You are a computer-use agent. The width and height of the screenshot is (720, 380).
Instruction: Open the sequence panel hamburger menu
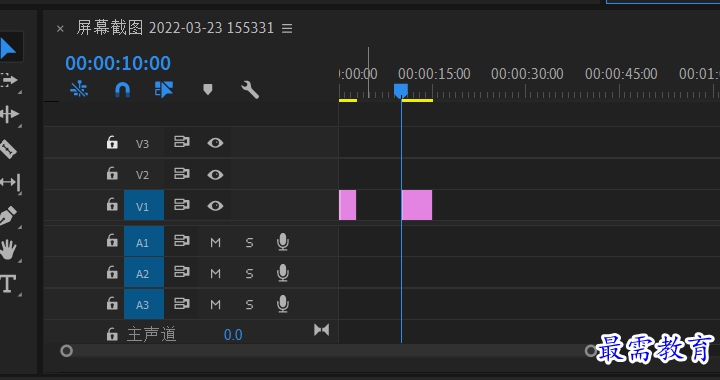pos(287,28)
